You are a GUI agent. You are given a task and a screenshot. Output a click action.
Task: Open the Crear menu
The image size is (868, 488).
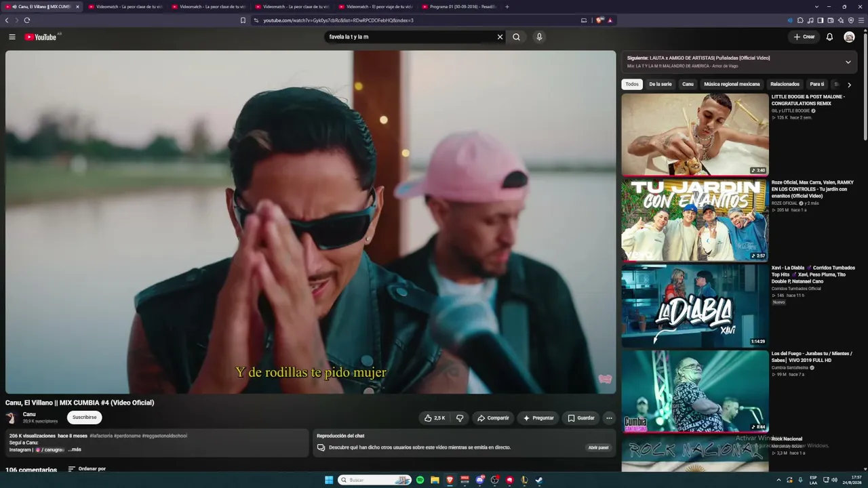click(804, 37)
